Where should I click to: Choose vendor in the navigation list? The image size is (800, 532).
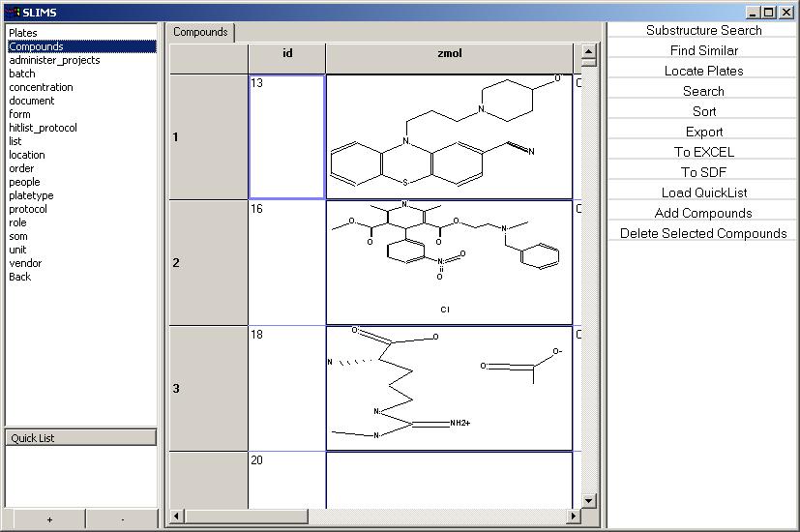(25, 263)
